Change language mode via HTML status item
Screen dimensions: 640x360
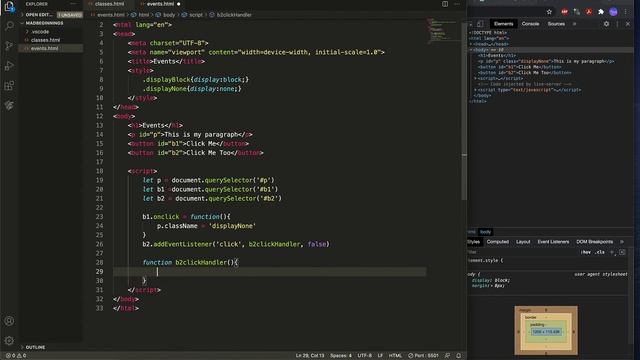[395, 356]
